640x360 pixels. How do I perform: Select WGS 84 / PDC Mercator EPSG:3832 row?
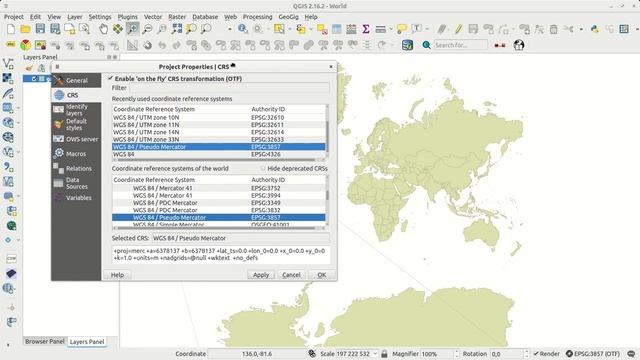(219, 210)
